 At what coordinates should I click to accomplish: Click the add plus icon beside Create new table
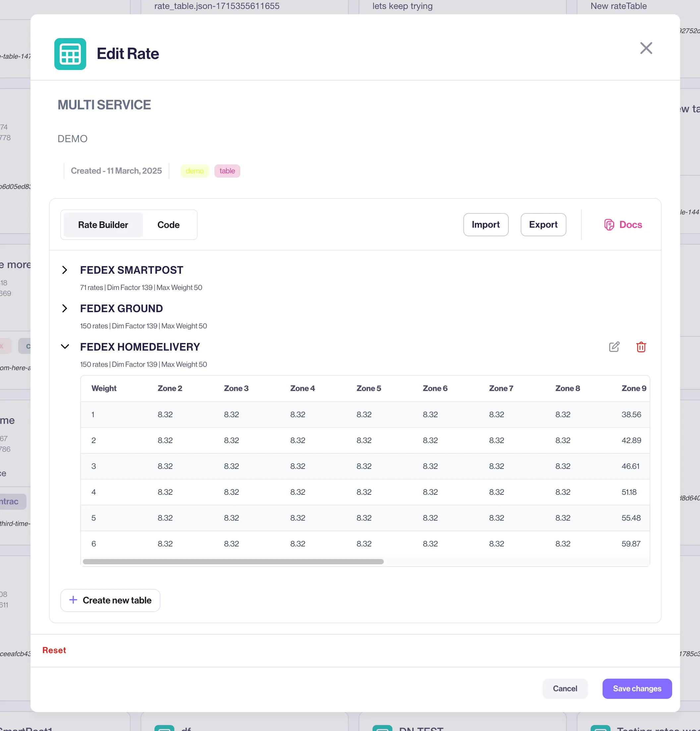point(73,600)
